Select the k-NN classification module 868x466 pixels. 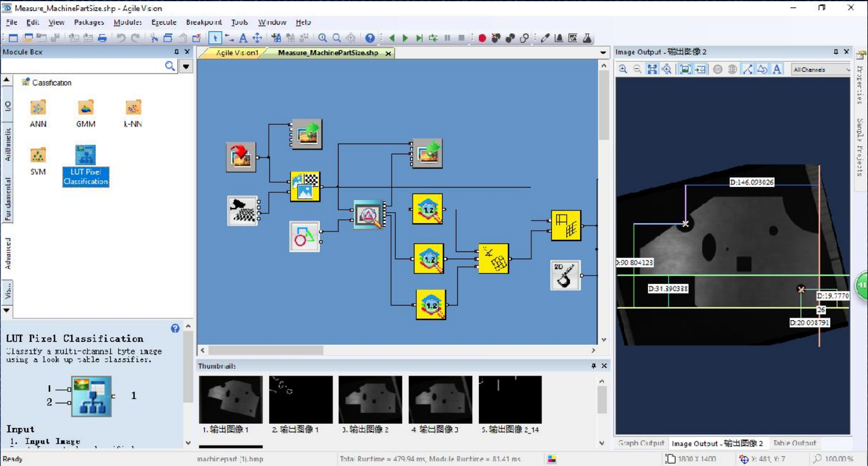(x=133, y=113)
